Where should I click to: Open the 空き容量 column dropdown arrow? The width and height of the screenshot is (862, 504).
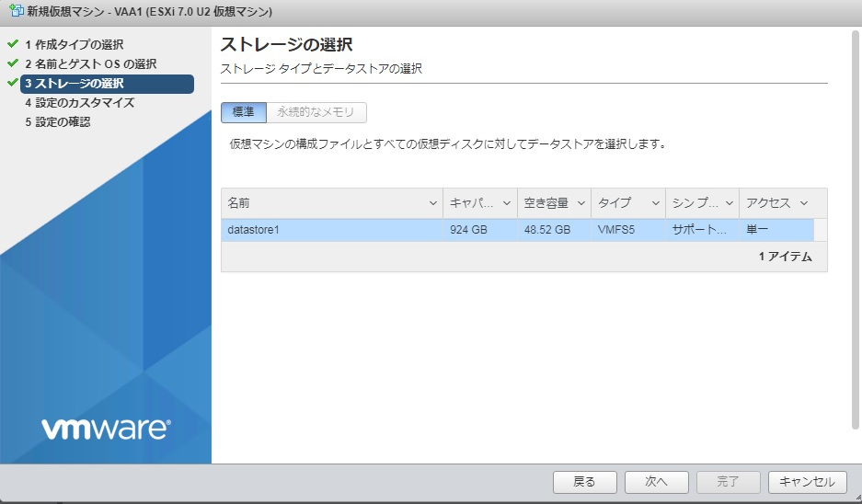click(x=581, y=203)
